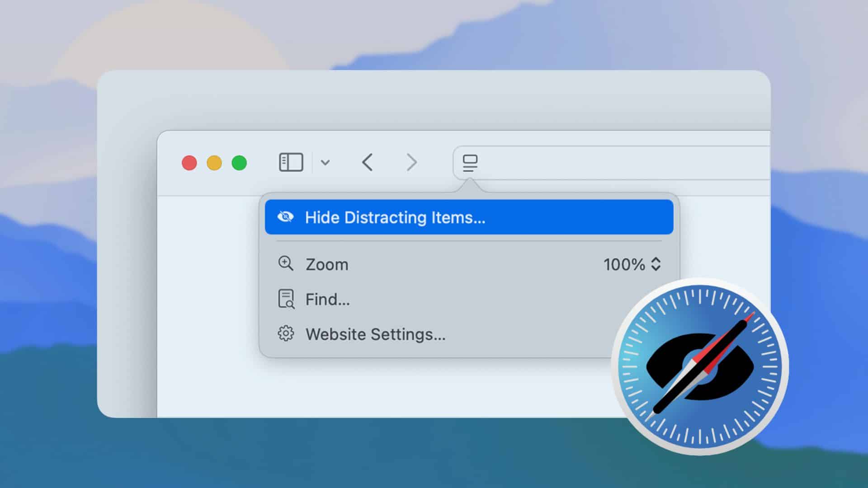868x488 pixels.
Task: Click the crossed-out eye icon in menu
Action: [x=285, y=217]
